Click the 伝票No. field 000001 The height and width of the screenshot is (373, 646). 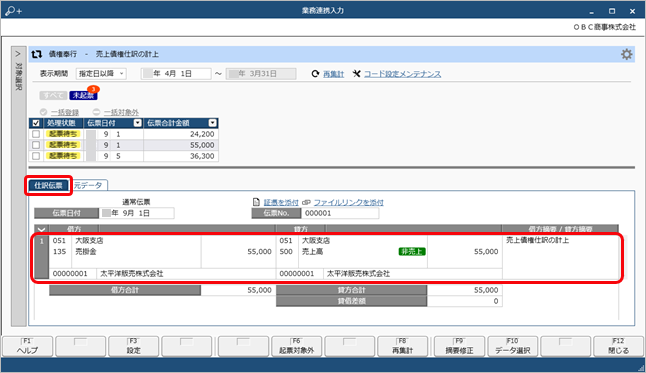coord(340,213)
